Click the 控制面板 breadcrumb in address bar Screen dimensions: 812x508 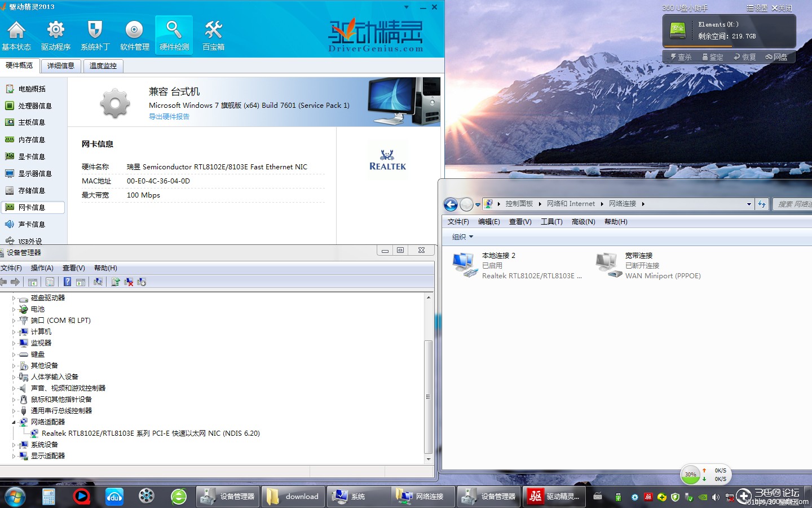(519, 204)
